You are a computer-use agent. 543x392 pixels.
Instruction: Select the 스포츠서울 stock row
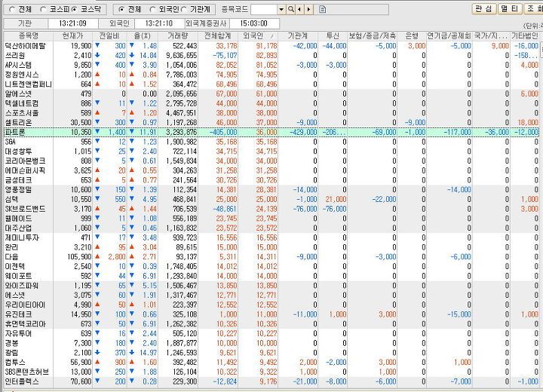pos(271,113)
